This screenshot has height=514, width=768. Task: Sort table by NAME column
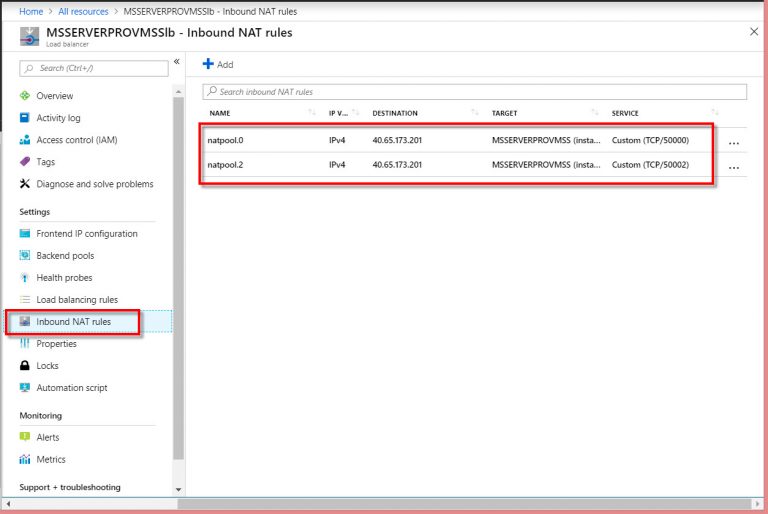[220, 113]
